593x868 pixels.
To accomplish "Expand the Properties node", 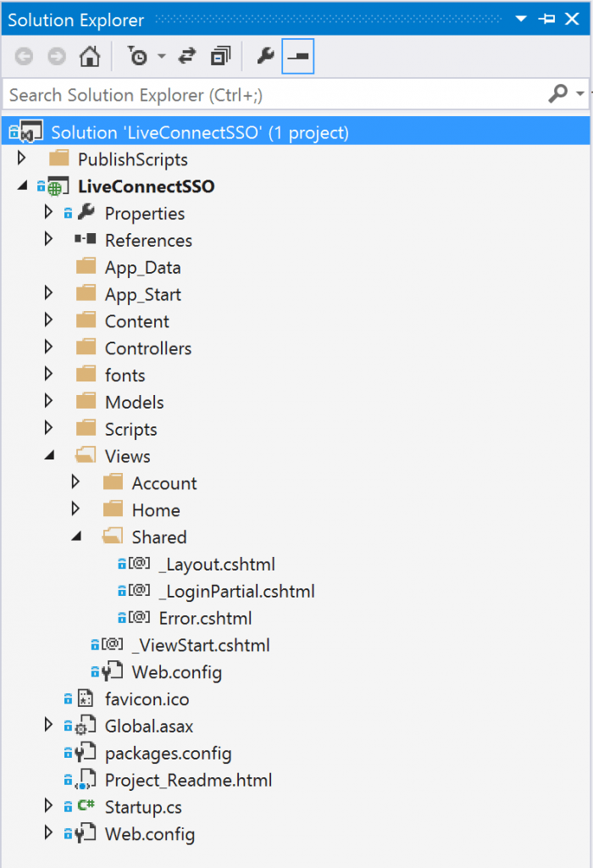I will point(48,212).
